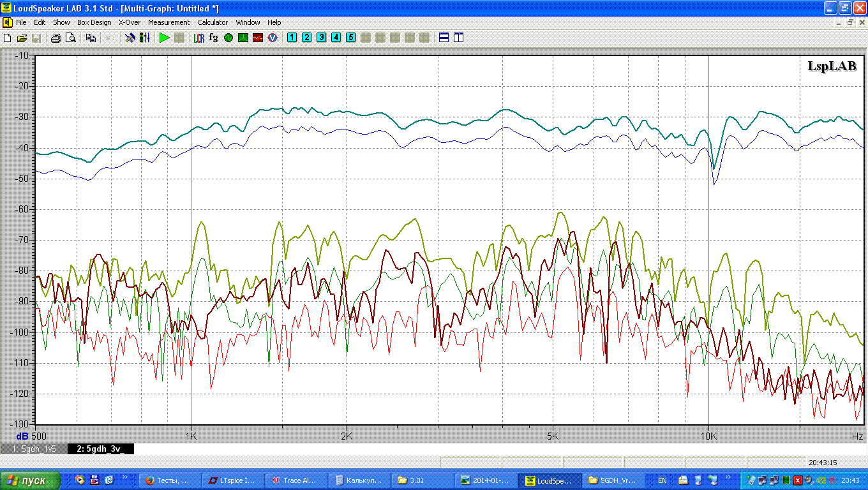Click the LoudSpe... taskbar button
868x490 pixels.
pyautogui.click(x=550, y=480)
